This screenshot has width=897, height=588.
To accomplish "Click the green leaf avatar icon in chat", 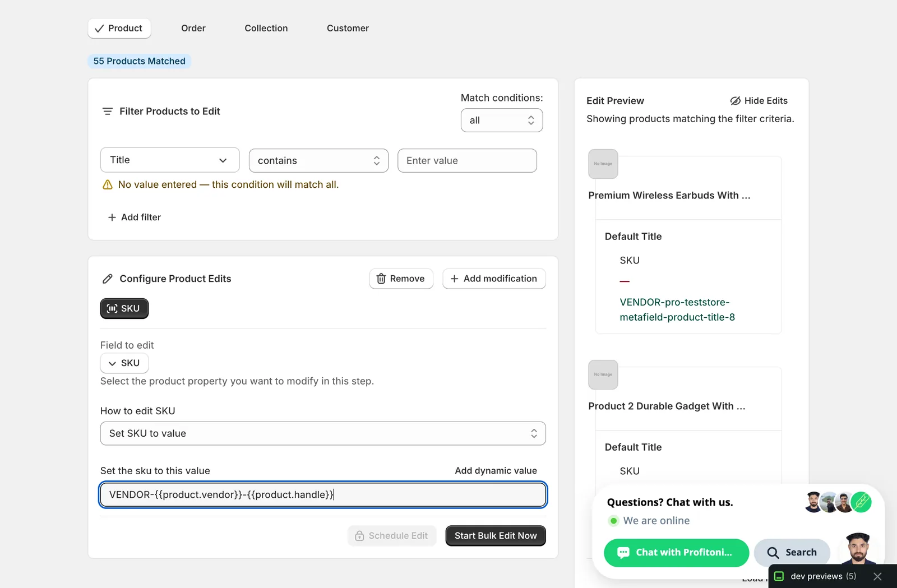I will tap(861, 502).
